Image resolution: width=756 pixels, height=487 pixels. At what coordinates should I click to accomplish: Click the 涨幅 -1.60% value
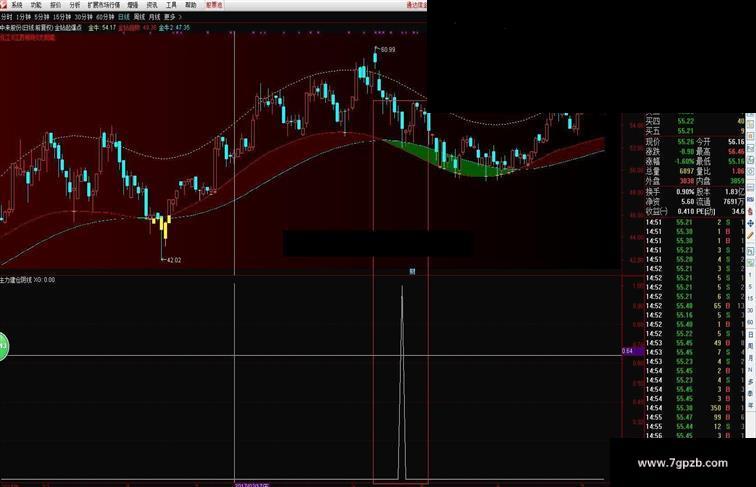(683, 162)
